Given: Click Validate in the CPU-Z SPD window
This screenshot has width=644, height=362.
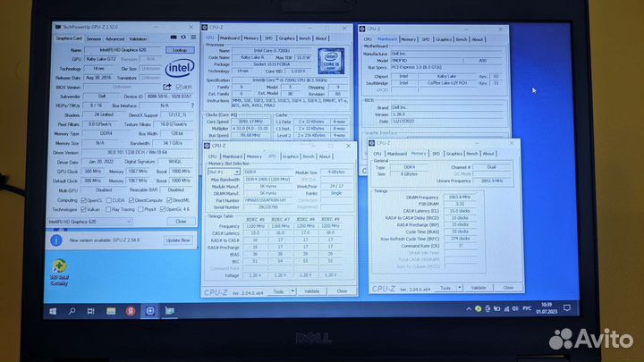Looking at the screenshot, I should 312,291.
